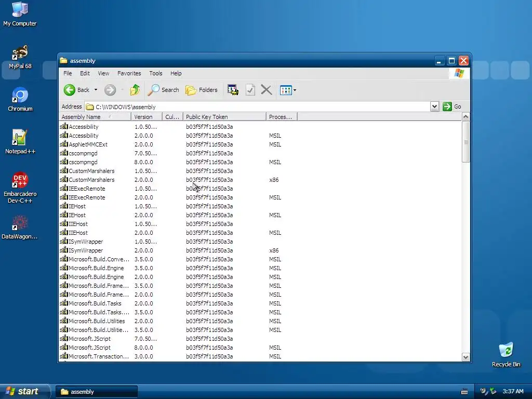Sort by Version column header
532x399 pixels.
click(x=147, y=117)
